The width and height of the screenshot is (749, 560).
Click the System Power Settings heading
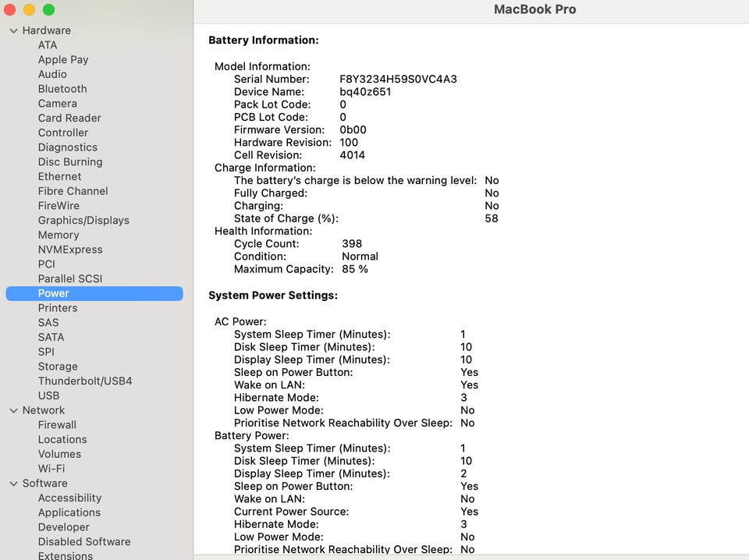click(x=273, y=296)
